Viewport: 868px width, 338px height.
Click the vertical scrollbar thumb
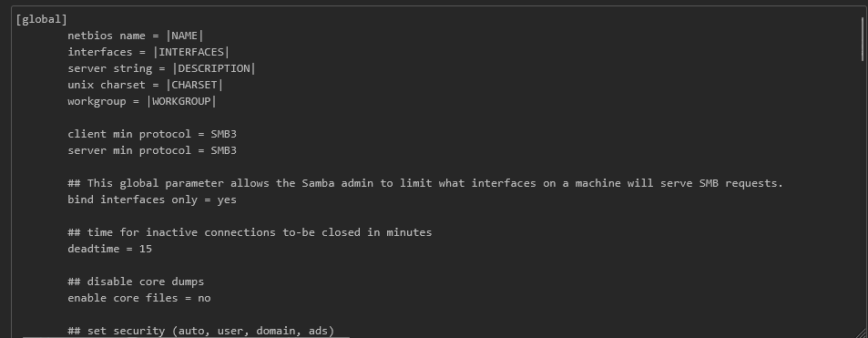[x=862, y=39]
